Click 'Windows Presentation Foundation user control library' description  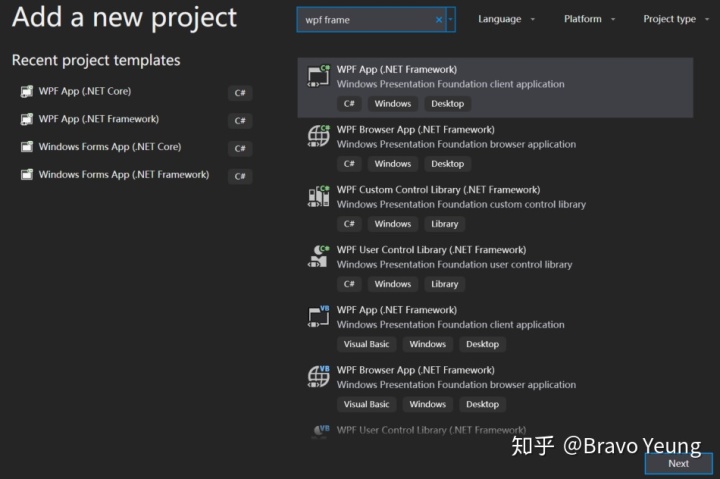click(455, 265)
